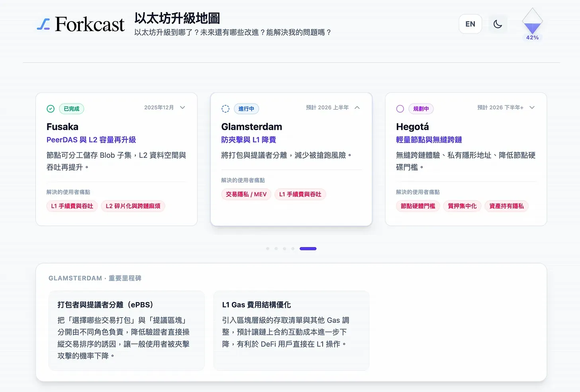Select the 節點硬體門檻 tag
580x392 pixels.
(x=418, y=206)
